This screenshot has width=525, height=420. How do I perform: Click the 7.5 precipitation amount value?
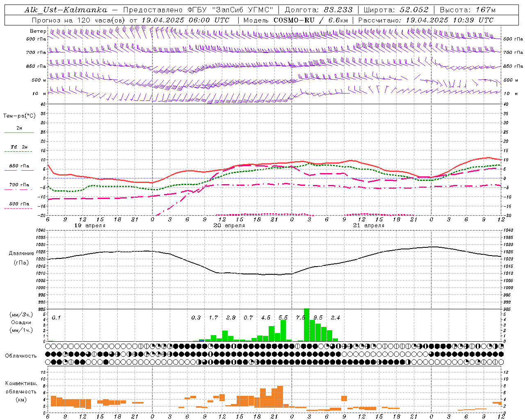301,317
